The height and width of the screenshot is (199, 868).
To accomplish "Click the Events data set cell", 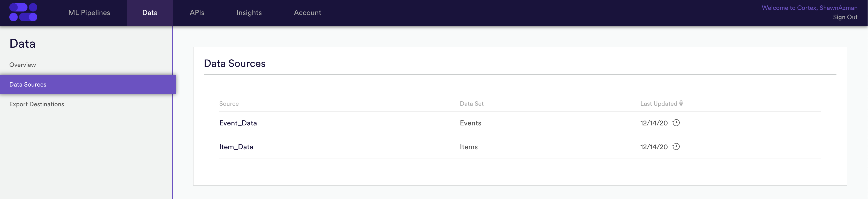I will pos(470,123).
